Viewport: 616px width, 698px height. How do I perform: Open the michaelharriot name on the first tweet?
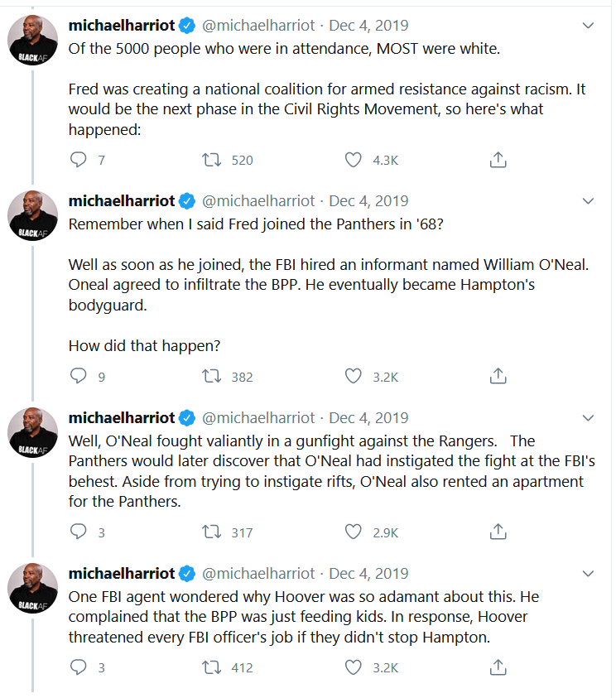[121, 26]
